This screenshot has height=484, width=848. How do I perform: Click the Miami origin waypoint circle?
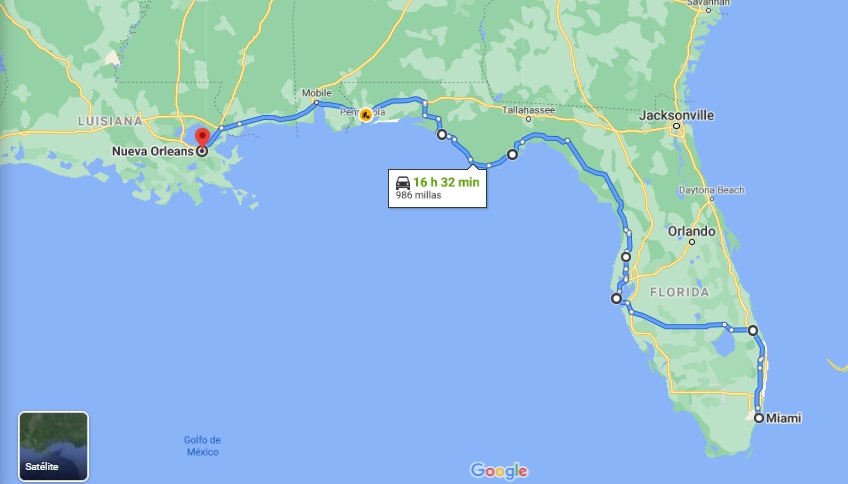pyautogui.click(x=759, y=418)
